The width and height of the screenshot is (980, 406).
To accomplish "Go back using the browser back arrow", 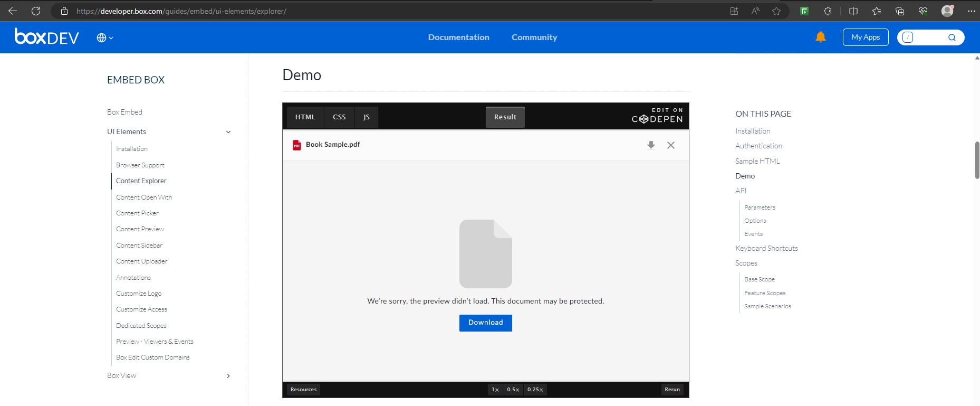I will (13, 11).
